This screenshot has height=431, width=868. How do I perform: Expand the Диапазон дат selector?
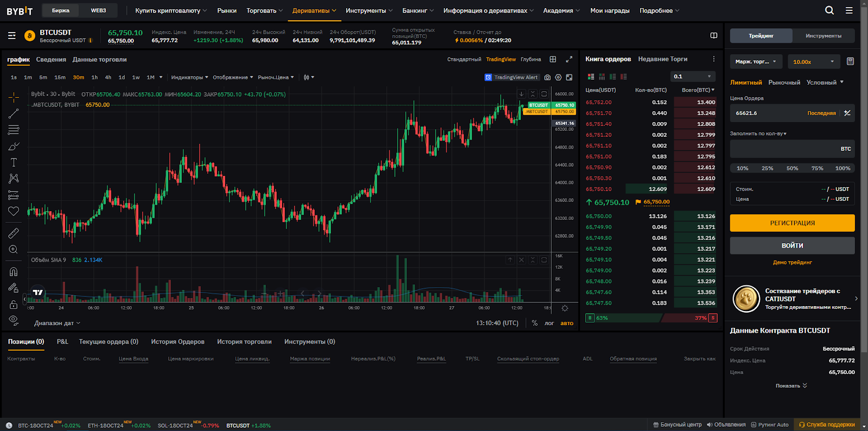[x=57, y=323]
